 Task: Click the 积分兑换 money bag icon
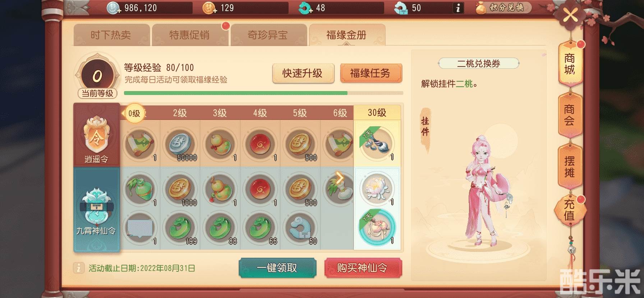pos(481,8)
